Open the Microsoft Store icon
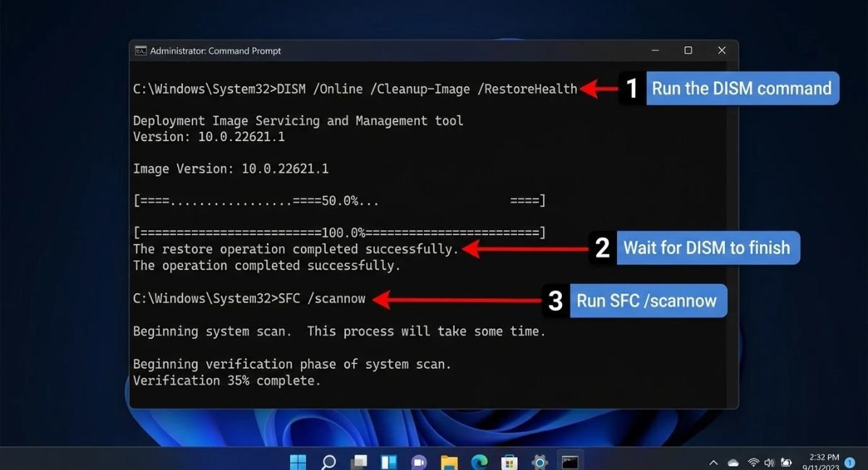 tap(509, 461)
